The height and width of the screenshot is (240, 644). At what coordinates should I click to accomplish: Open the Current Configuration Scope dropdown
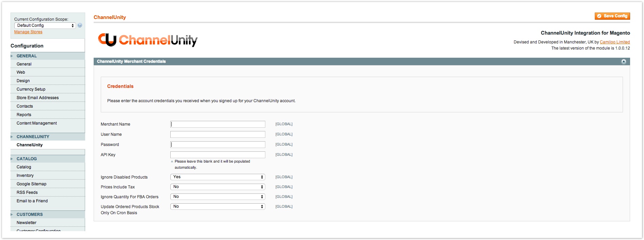pyautogui.click(x=45, y=25)
